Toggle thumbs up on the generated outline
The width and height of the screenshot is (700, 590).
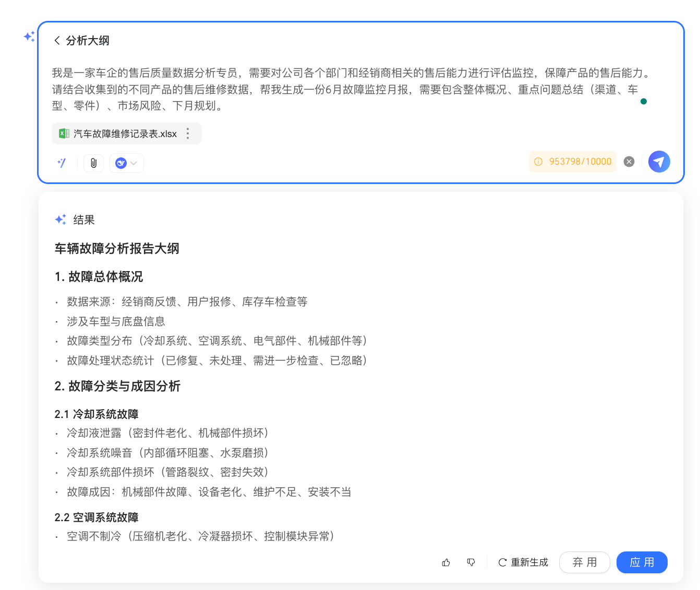point(445,562)
